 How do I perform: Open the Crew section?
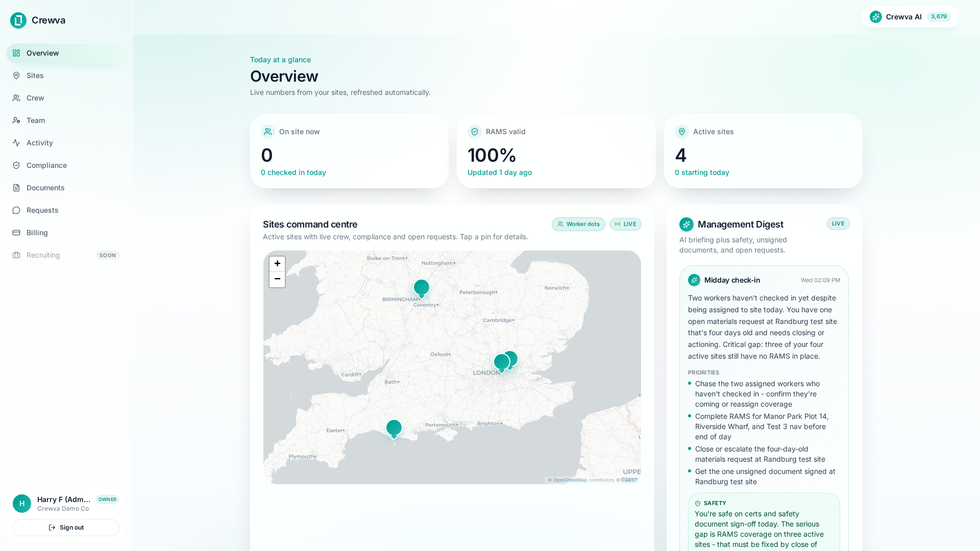point(66,98)
